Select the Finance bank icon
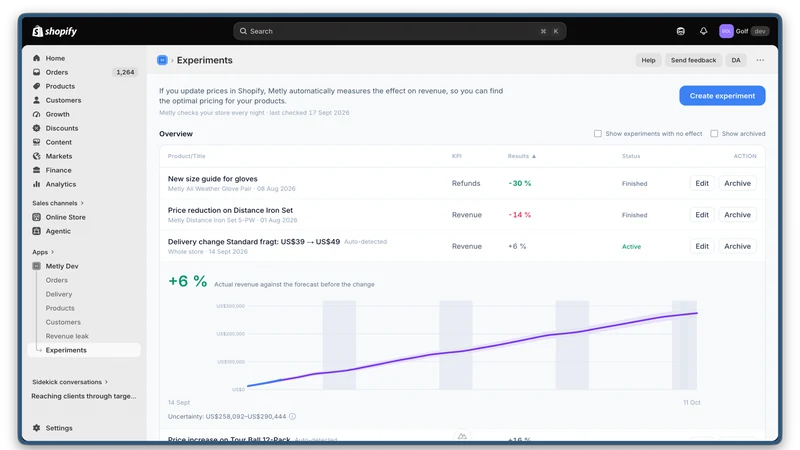 (36, 170)
